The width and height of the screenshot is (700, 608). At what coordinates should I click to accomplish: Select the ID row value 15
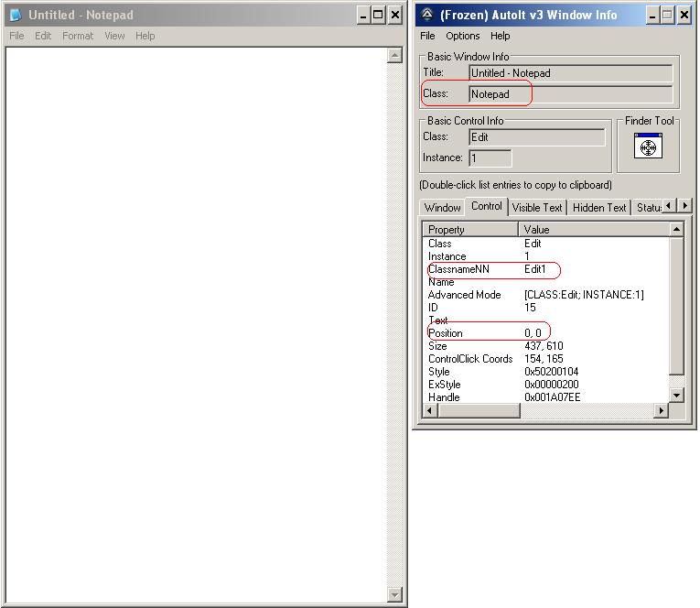coord(530,308)
